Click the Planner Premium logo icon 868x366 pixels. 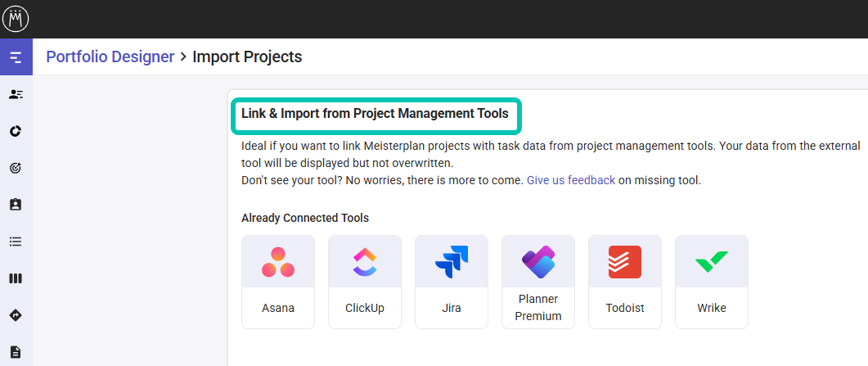point(538,262)
